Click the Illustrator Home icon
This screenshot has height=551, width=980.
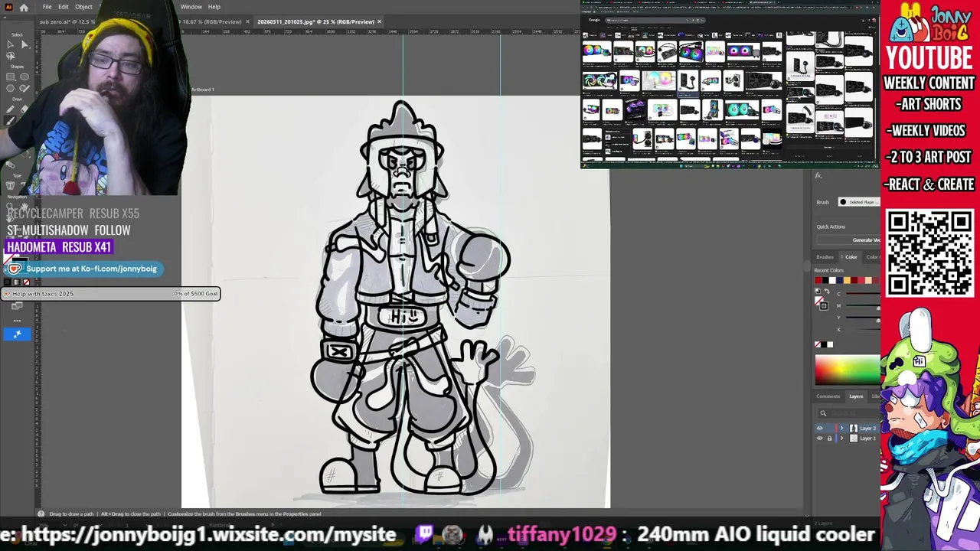click(x=24, y=7)
